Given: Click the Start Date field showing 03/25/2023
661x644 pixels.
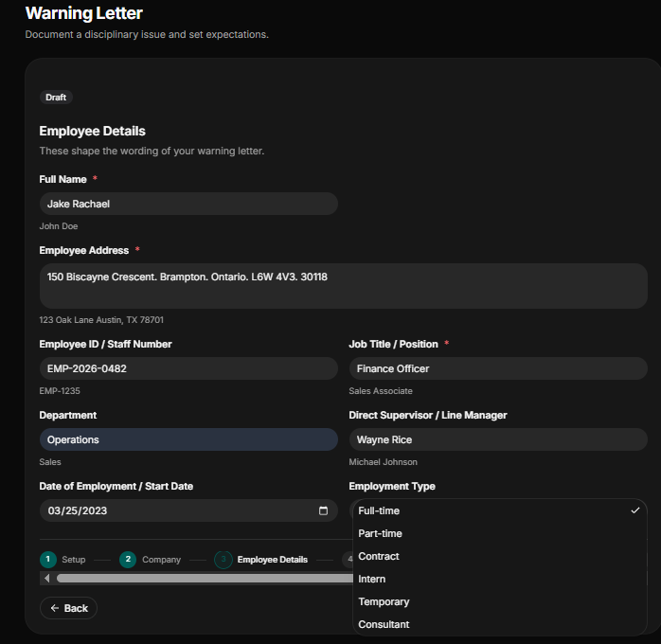Looking at the screenshot, I should (188, 510).
